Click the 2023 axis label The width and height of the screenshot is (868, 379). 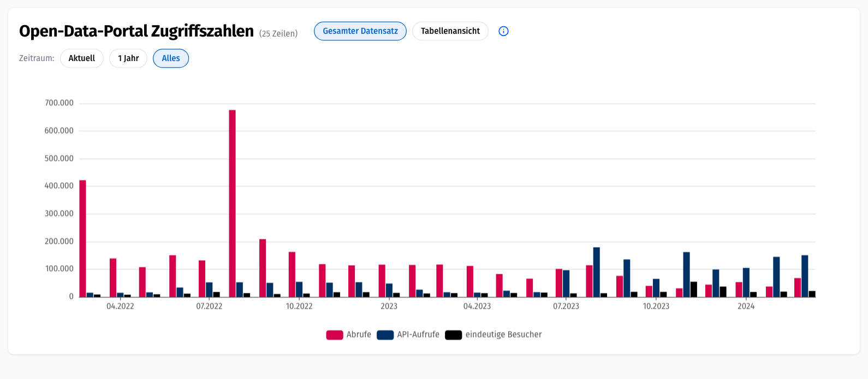389,306
